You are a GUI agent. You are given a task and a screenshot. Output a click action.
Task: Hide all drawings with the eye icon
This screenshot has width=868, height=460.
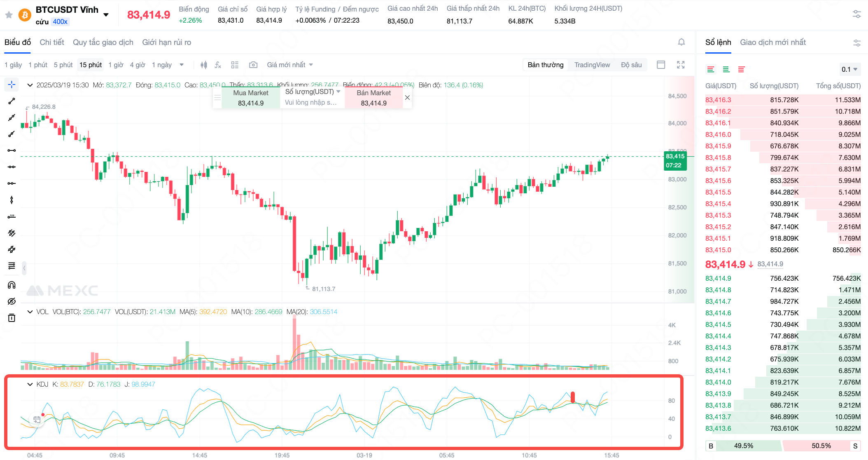coord(12,301)
